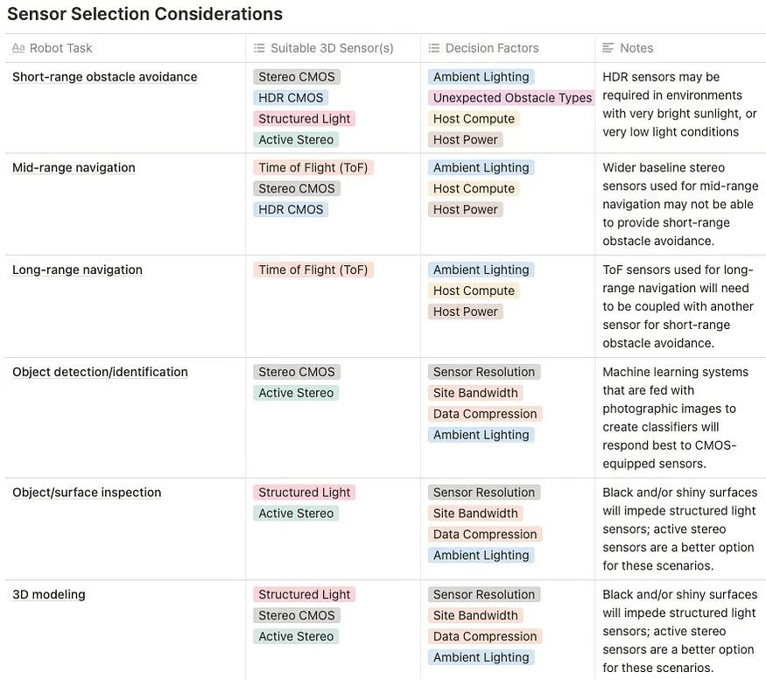
Task: Open the Object detection/identification row
Action: coord(100,372)
